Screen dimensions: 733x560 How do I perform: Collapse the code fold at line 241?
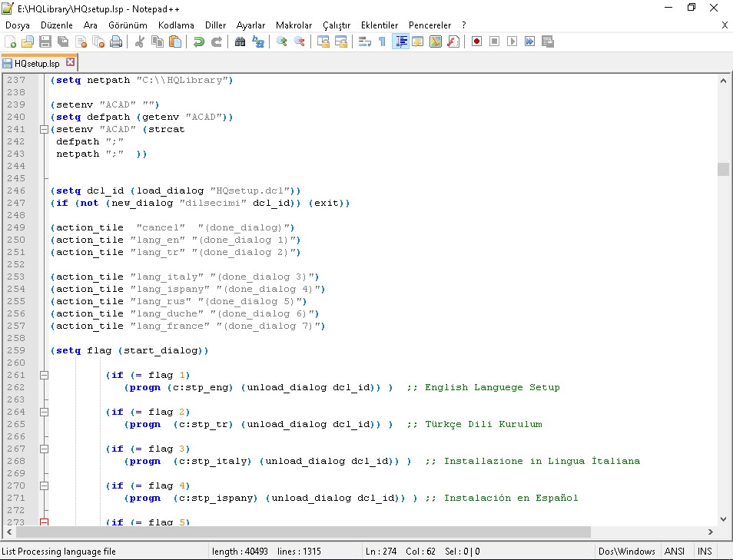point(44,129)
